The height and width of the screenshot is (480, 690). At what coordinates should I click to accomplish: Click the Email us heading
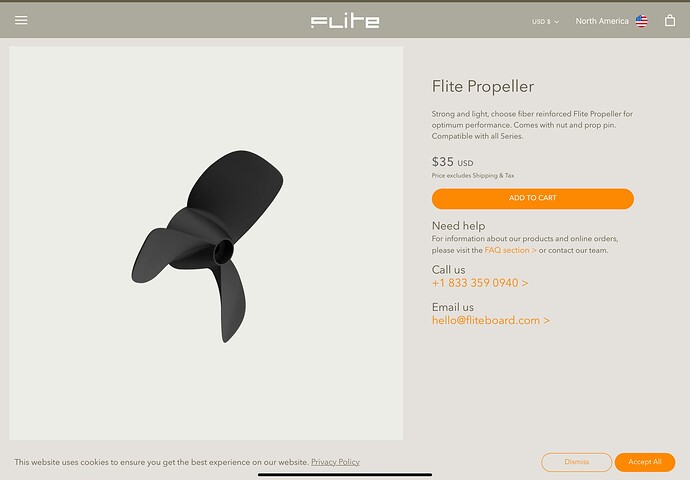point(453,307)
